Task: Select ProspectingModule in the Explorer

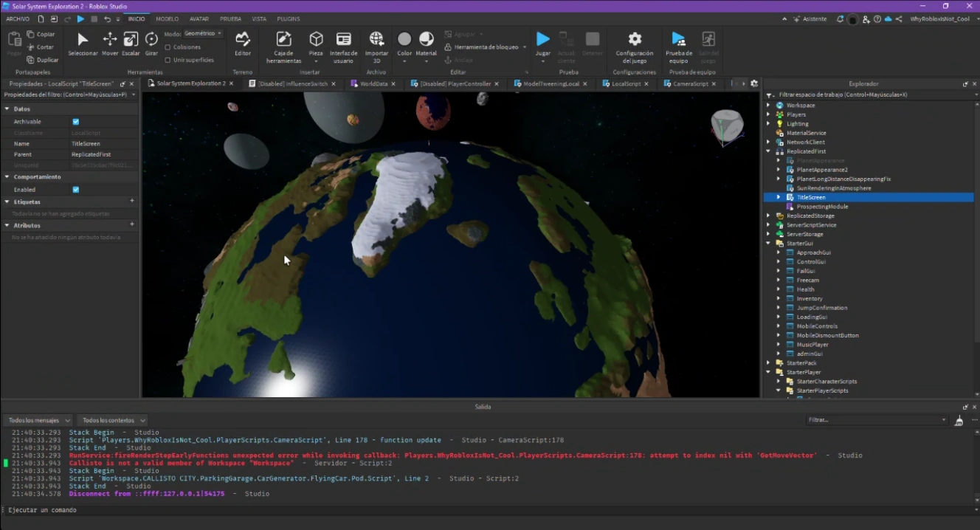Action: (x=822, y=207)
